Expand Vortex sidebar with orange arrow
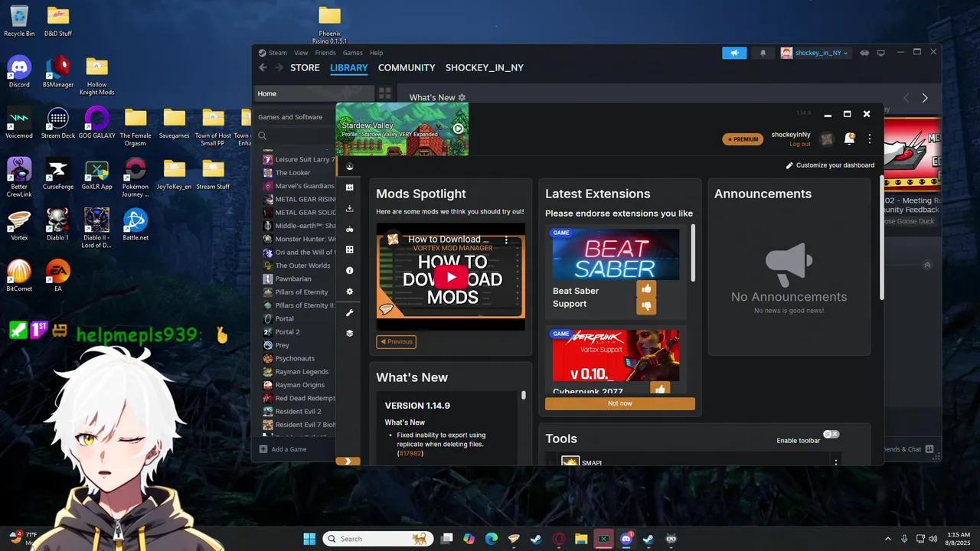 348,461
